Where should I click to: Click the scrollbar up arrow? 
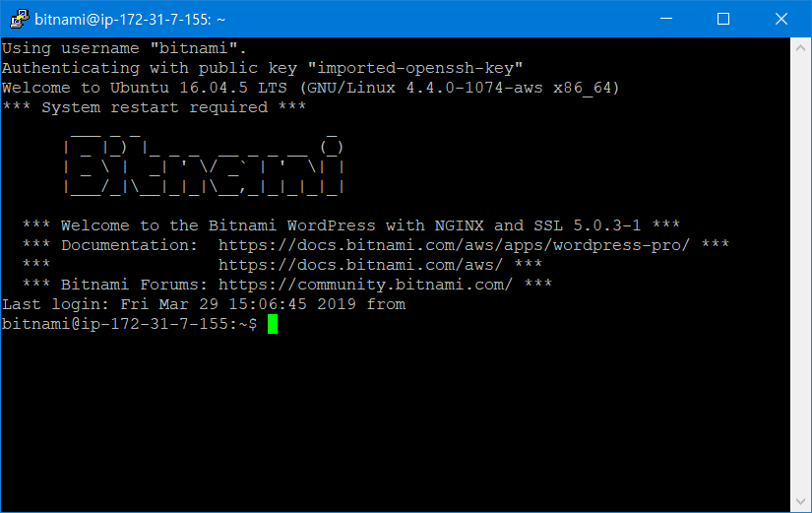(801, 47)
